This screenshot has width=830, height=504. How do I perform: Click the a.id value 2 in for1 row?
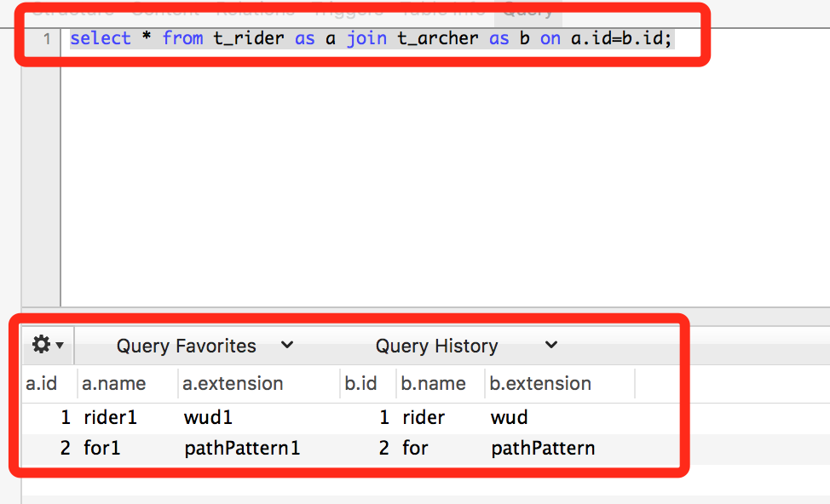[x=65, y=448]
